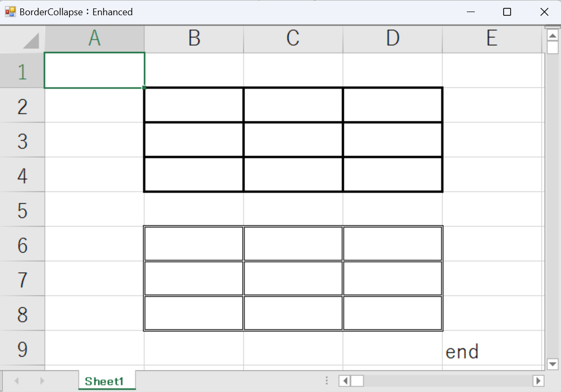561x392 pixels.
Task: Select row 3 header
Action: point(22,140)
